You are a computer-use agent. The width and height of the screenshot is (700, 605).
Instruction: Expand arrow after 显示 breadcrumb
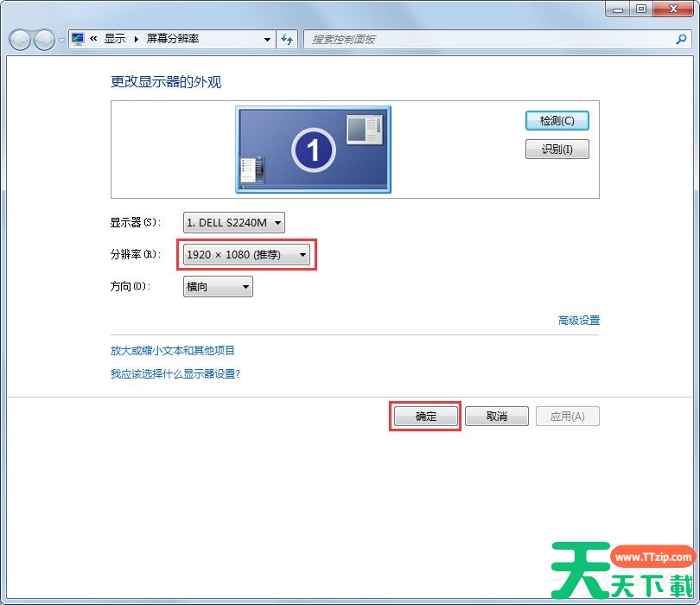click(137, 39)
